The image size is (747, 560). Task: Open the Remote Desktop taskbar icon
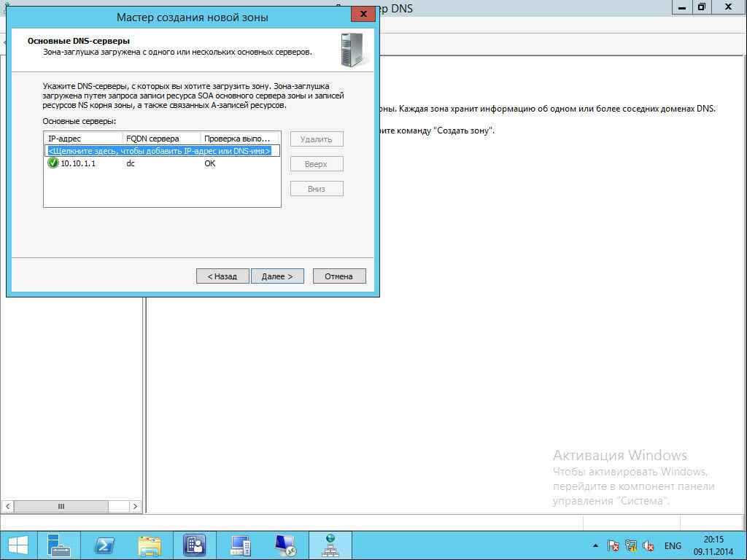point(285,545)
